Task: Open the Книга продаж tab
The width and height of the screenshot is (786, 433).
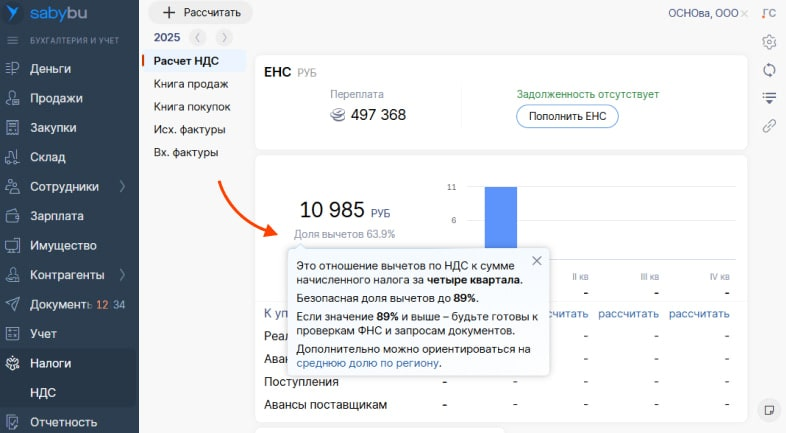Action: 190,84
